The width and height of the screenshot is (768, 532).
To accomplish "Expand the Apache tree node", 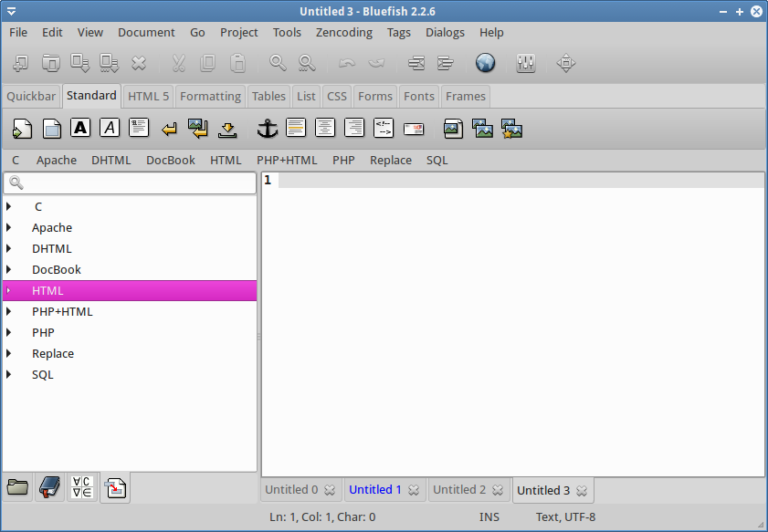I will point(9,227).
